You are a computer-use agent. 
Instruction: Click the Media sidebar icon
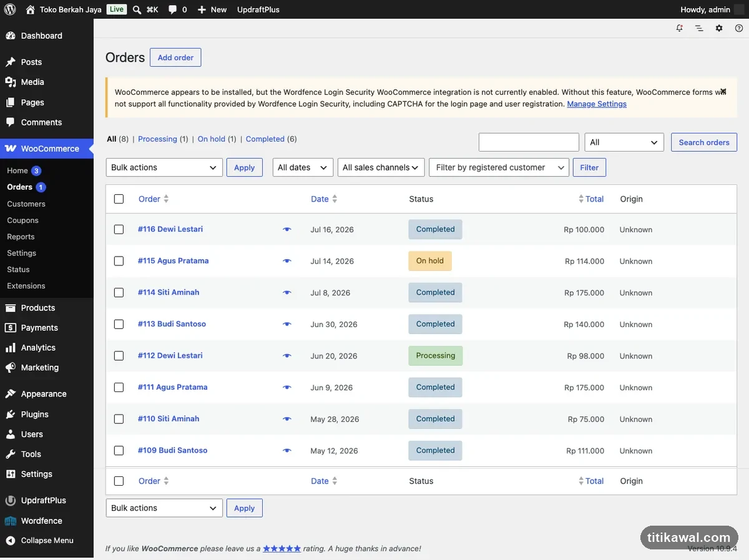11,82
